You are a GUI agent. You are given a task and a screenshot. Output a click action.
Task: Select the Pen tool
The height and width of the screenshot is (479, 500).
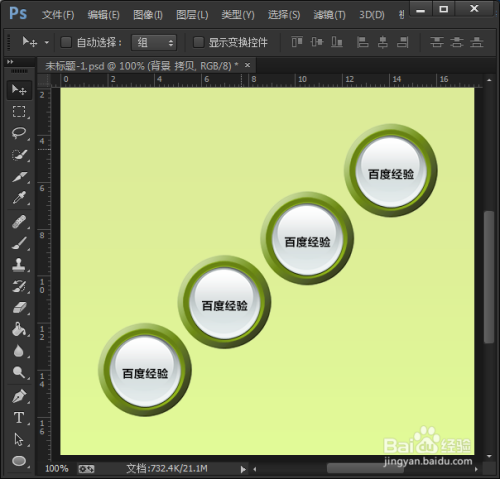[19, 396]
